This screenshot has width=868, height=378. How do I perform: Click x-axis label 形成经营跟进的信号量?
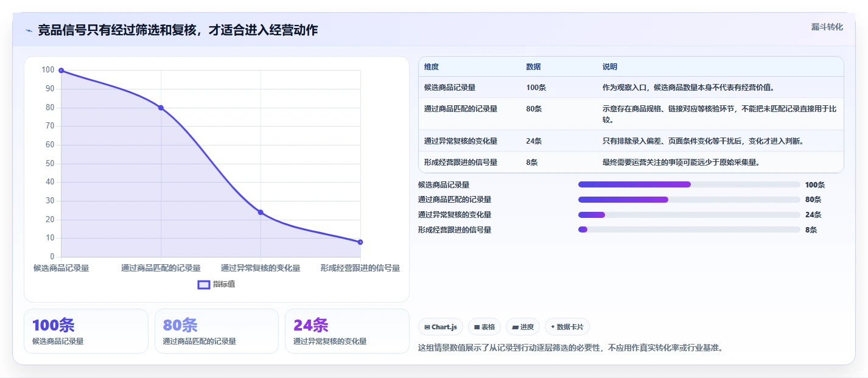point(360,268)
